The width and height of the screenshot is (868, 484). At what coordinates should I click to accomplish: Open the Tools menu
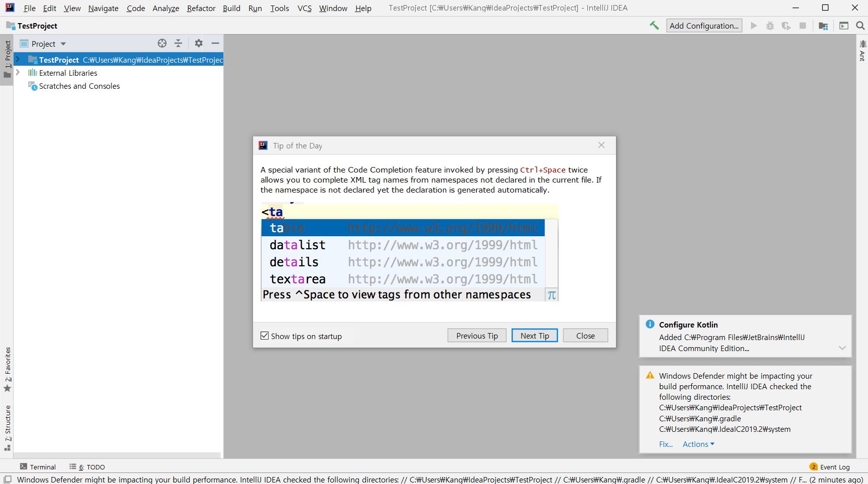click(x=280, y=8)
